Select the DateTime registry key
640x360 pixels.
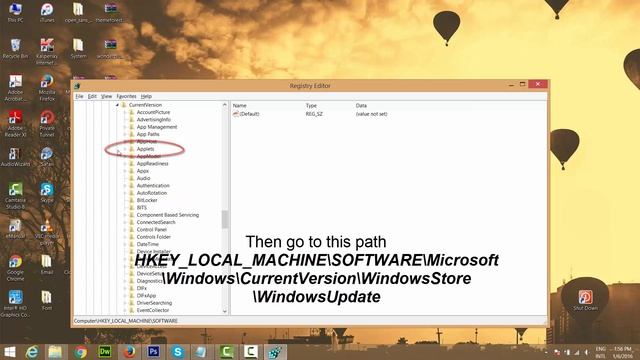147,244
